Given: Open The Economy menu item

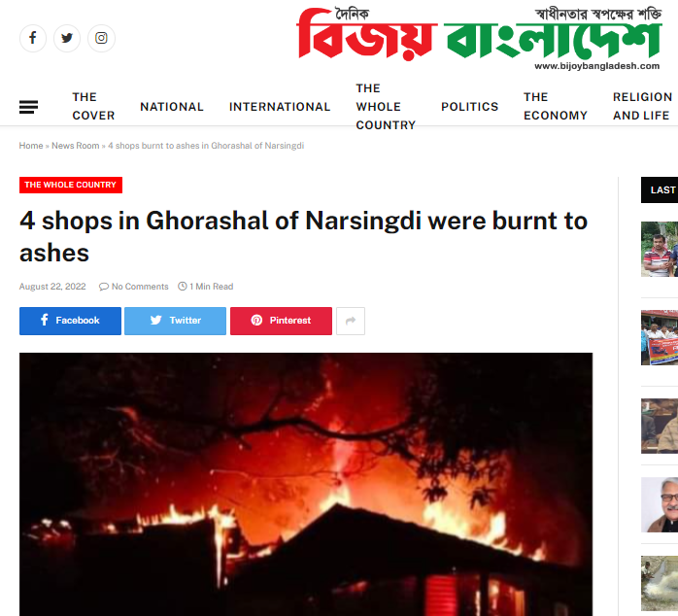Looking at the screenshot, I should (x=556, y=107).
